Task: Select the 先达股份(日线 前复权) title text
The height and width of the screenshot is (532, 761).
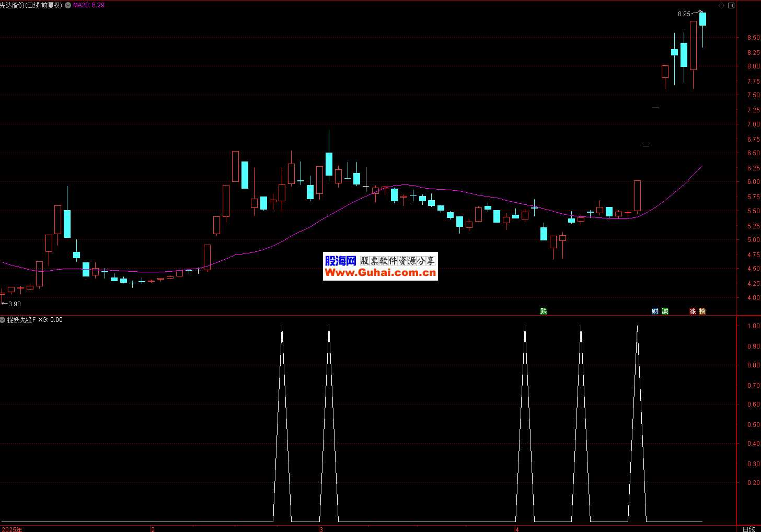Action: [x=31, y=5]
